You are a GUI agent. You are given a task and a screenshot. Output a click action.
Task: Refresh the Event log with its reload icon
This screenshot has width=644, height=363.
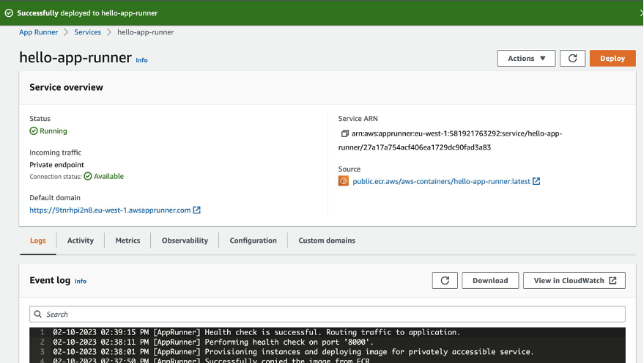[x=445, y=280]
